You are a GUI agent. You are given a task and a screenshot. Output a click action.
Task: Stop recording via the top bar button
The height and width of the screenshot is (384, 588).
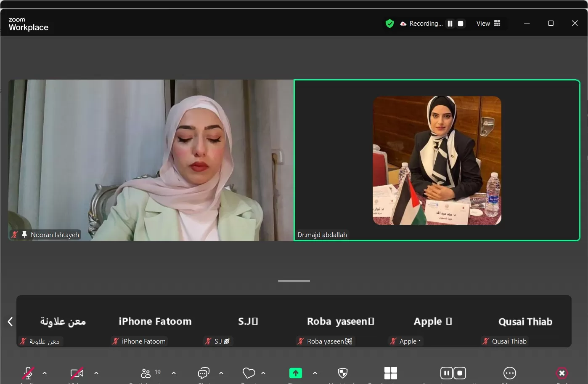click(461, 24)
